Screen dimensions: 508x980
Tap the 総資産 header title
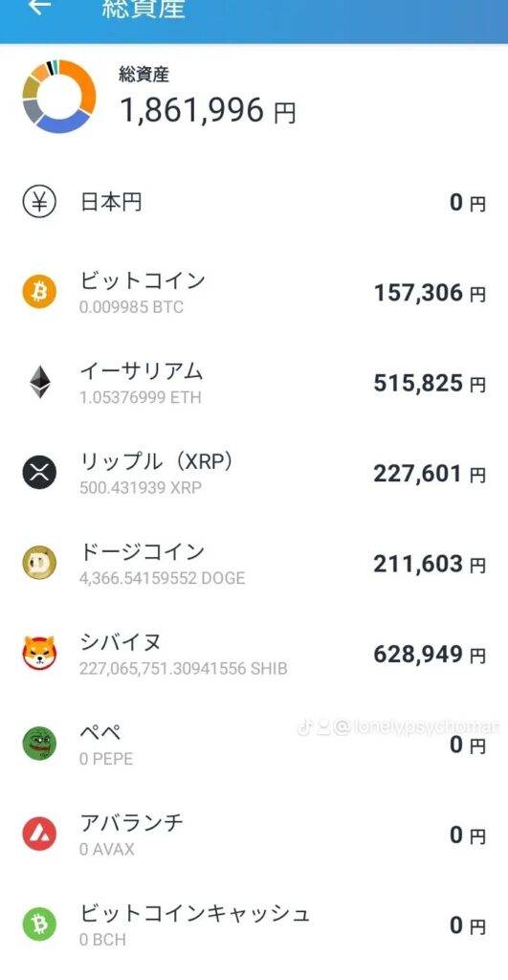coord(144,9)
